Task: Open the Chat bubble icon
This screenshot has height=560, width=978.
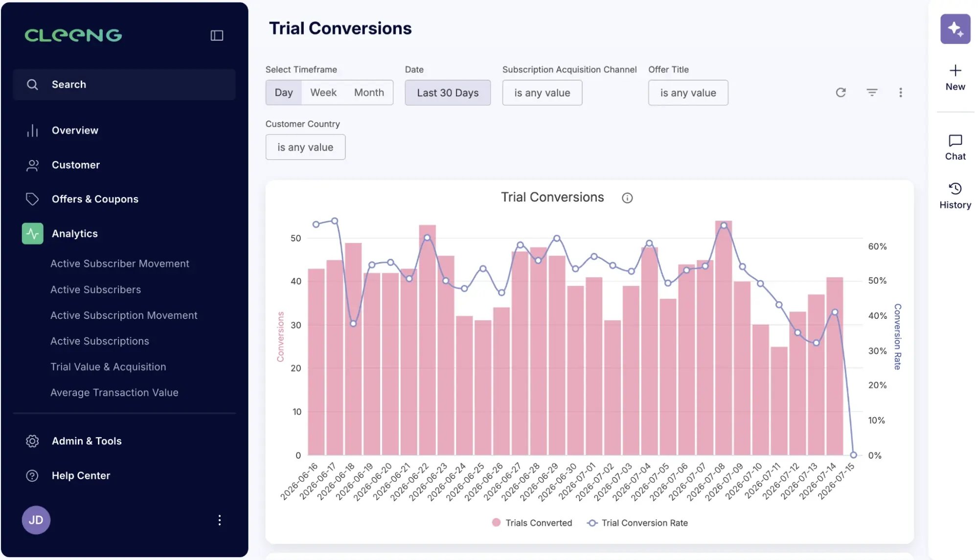Action: click(x=955, y=141)
